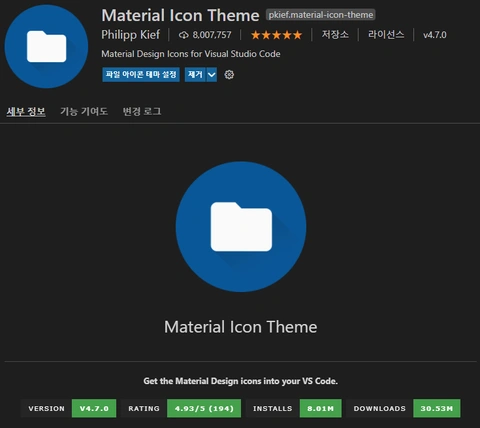Click the VERSION v4.7.0 badge
Viewport: 480px width, 428px height.
click(x=68, y=408)
